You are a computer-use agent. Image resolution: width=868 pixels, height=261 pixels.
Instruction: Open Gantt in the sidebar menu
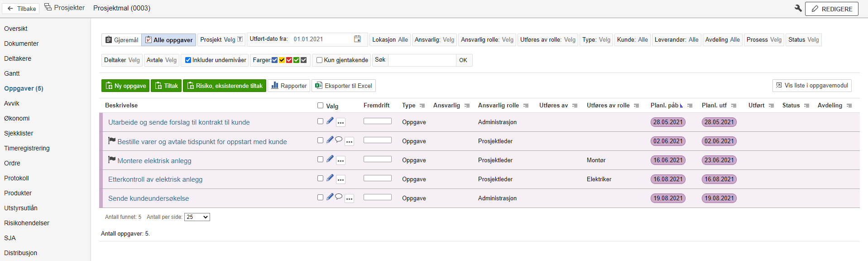click(x=12, y=73)
